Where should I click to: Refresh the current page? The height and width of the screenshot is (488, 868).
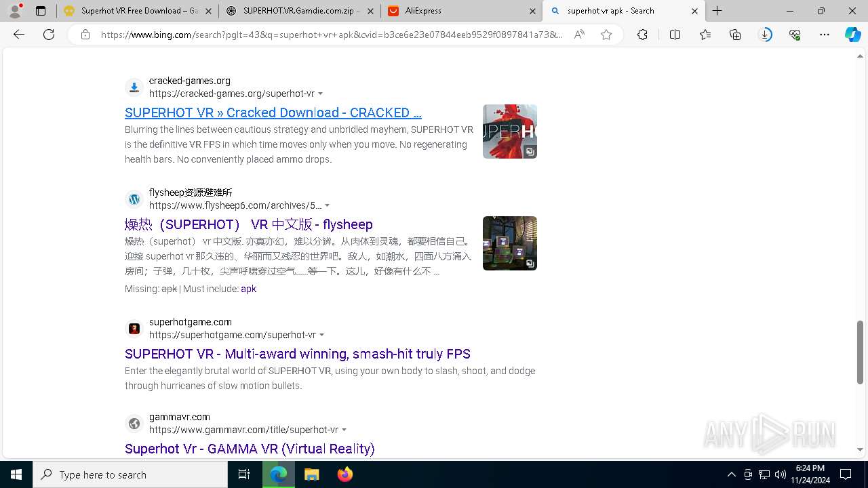pos(49,35)
